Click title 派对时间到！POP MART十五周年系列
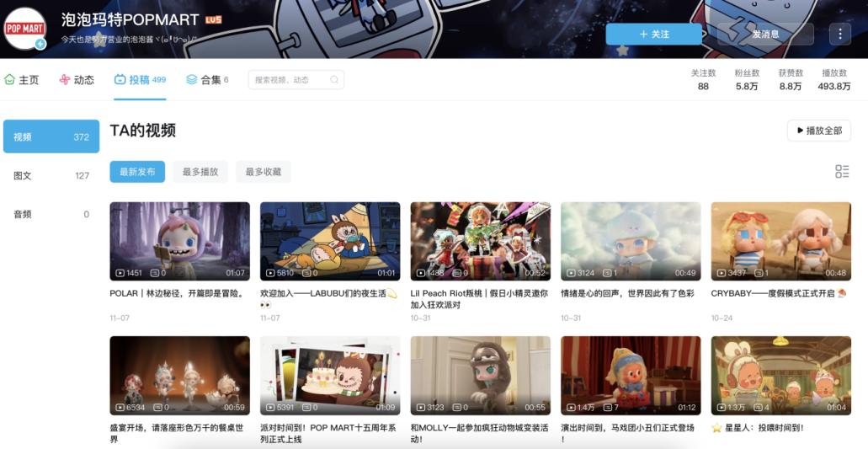Screen dimensions: 868x449 (x=328, y=434)
